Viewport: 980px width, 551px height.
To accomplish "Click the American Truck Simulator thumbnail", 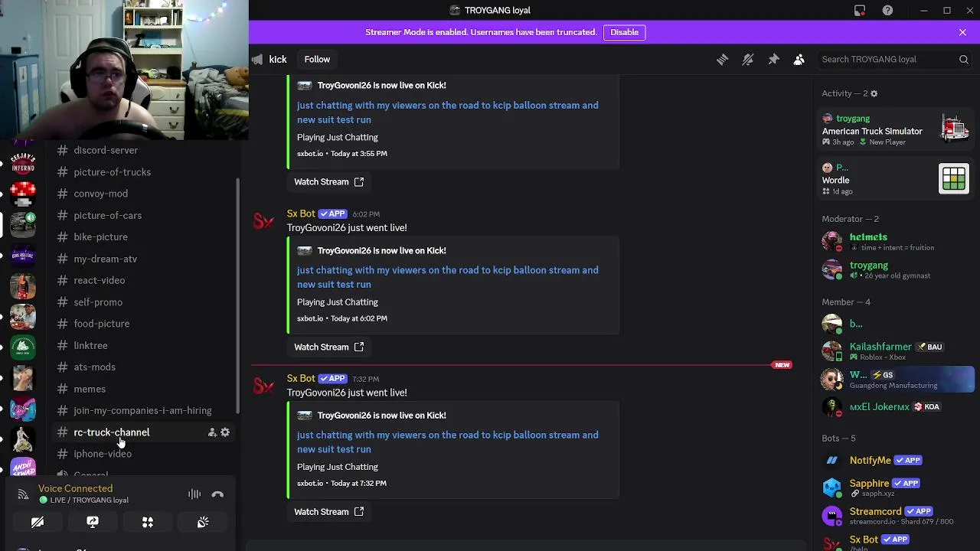I will coord(955,130).
